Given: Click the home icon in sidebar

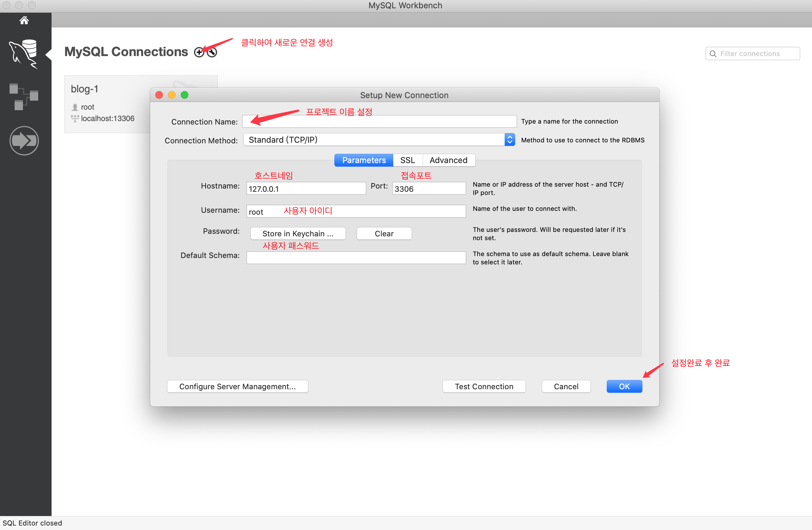Looking at the screenshot, I should tap(24, 20).
